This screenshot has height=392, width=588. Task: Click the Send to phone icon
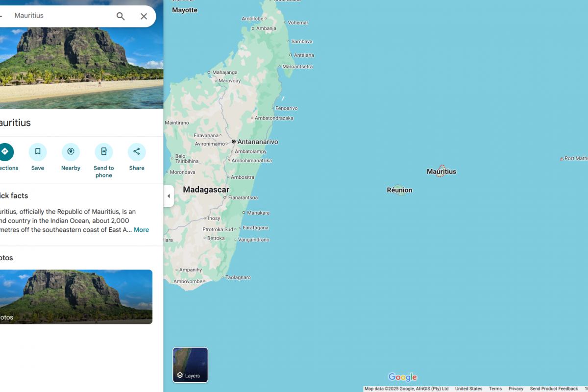click(x=103, y=152)
